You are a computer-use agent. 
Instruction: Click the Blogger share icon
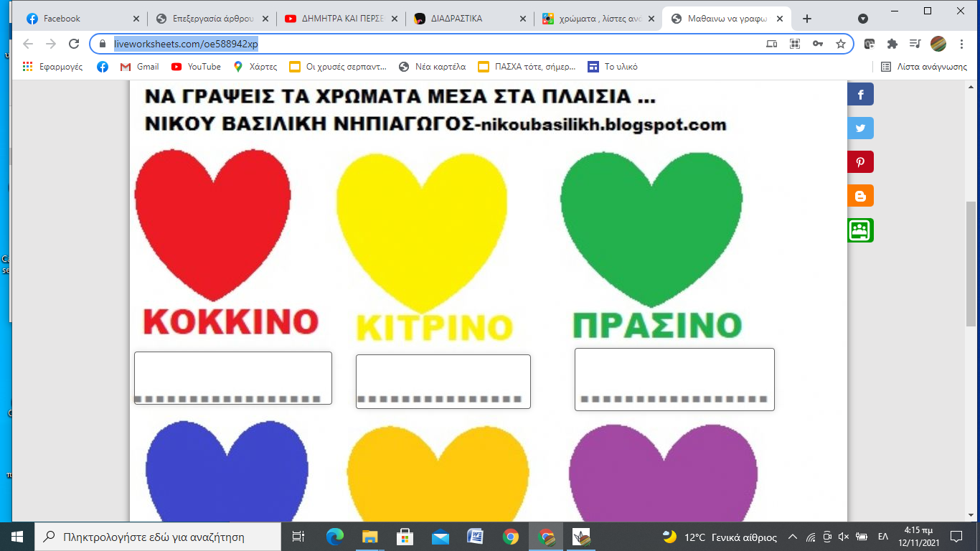860,196
